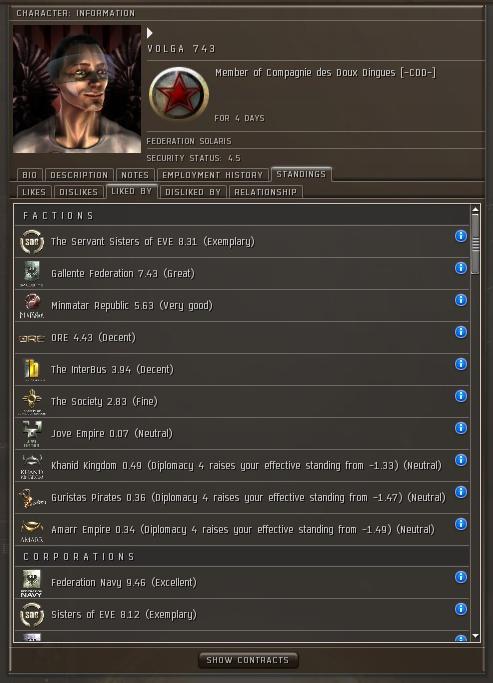Expand the arrow next to character name
The width and height of the screenshot is (493, 683).
point(149,33)
